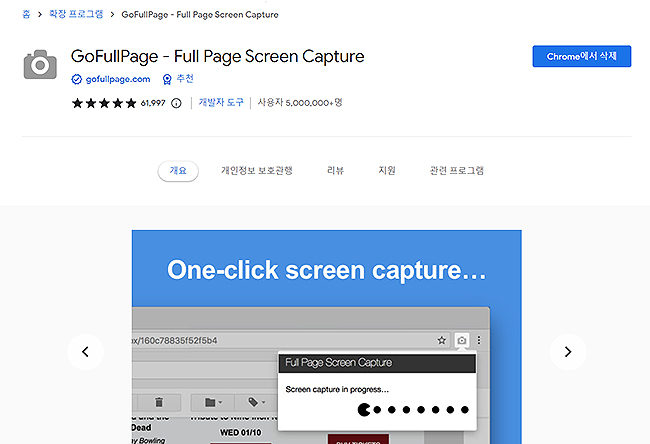Open the gofullpage.com link
Screen dimensions: 650x444
[x=118, y=79]
